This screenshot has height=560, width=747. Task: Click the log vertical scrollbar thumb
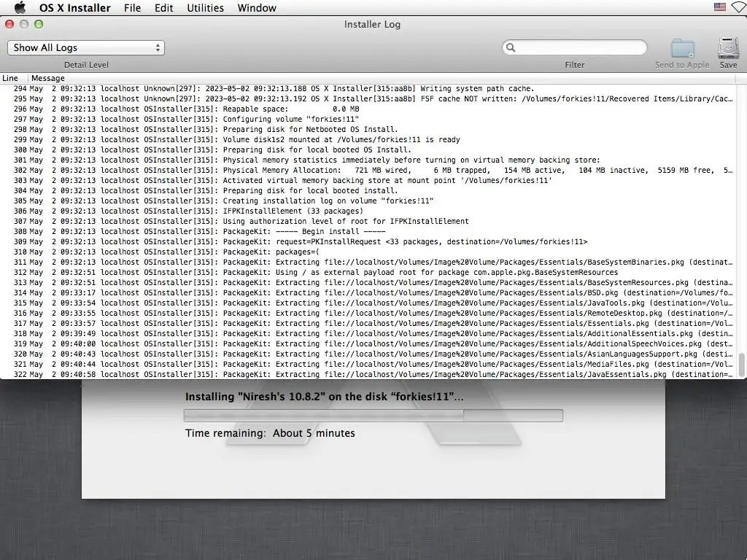pos(741,365)
